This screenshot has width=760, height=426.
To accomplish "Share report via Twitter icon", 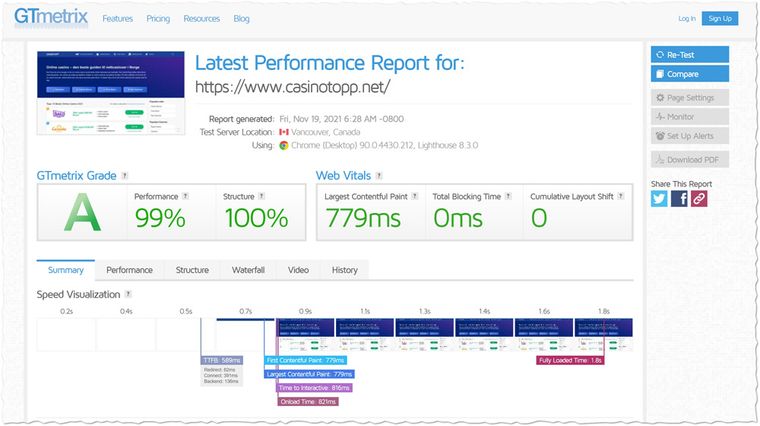I will pos(659,199).
